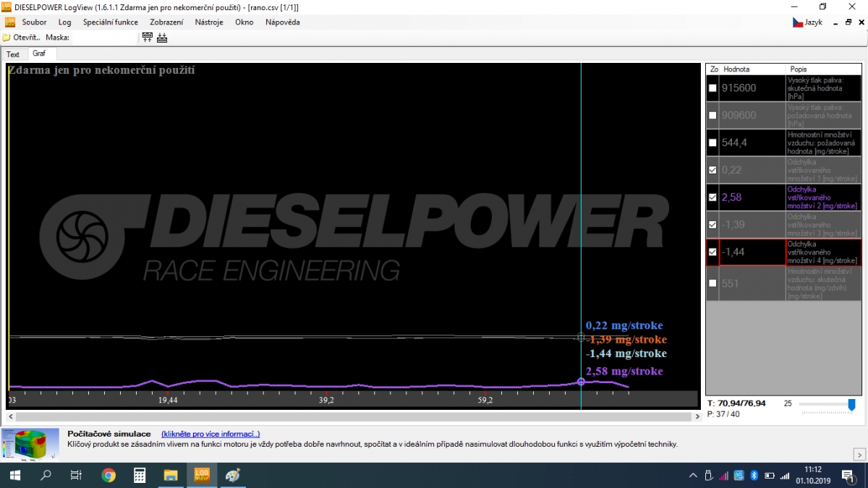The image size is (868, 488).
Task: Open the Okno menu
Action: tap(244, 22)
